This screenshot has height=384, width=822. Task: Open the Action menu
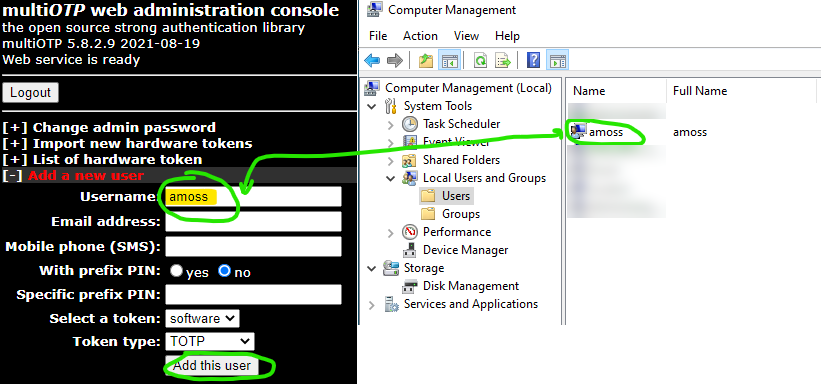click(x=420, y=36)
